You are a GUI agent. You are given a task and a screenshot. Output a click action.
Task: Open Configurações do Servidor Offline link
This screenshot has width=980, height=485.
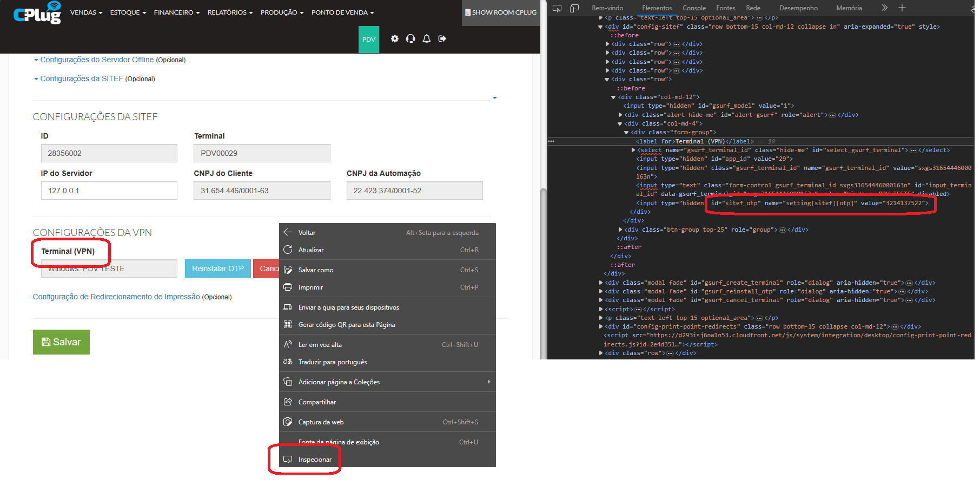tap(97, 60)
